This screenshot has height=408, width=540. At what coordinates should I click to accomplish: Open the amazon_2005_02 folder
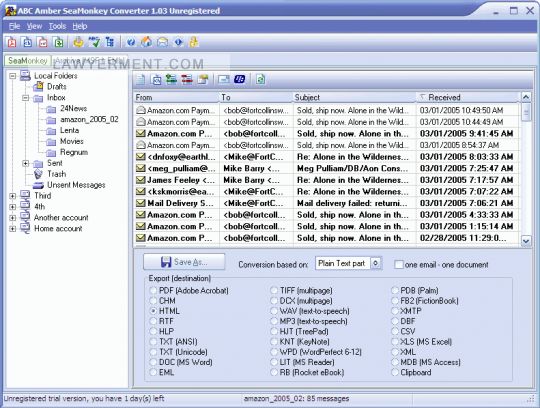[x=89, y=119]
